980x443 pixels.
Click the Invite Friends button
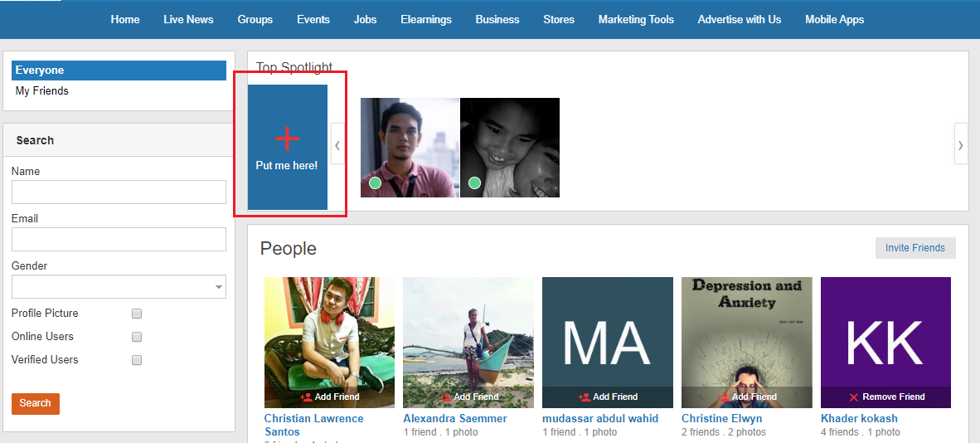tap(915, 248)
